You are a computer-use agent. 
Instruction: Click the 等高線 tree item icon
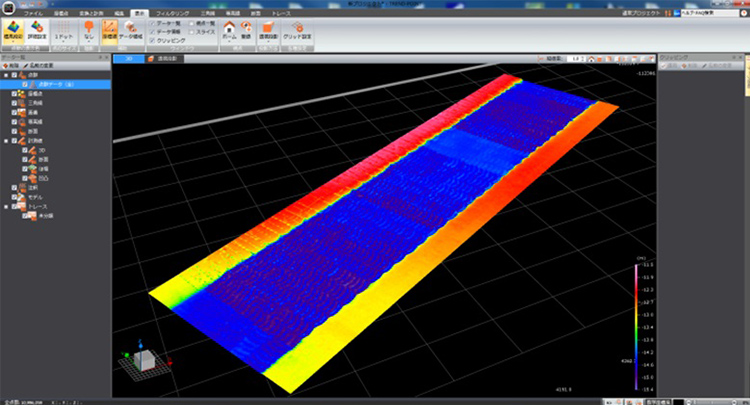(22, 122)
